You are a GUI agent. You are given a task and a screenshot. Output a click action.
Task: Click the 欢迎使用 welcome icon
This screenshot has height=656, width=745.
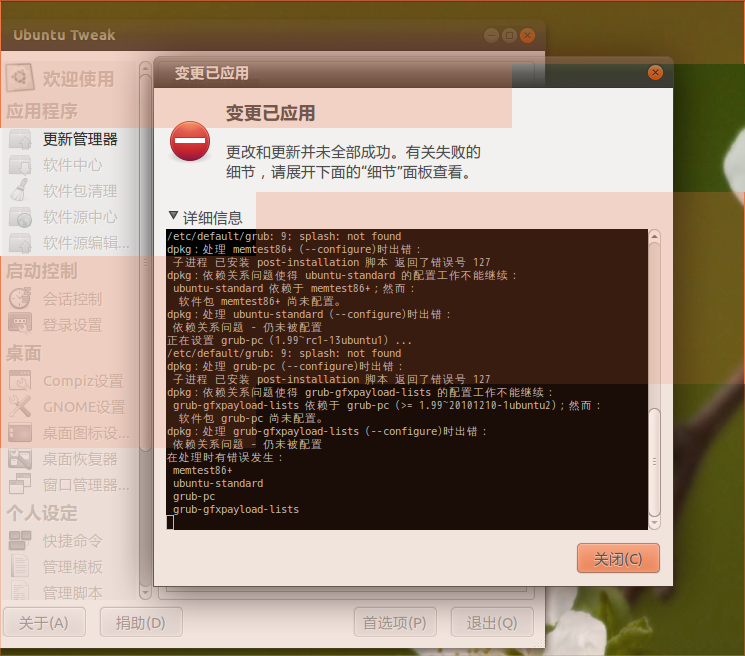click(x=19, y=77)
